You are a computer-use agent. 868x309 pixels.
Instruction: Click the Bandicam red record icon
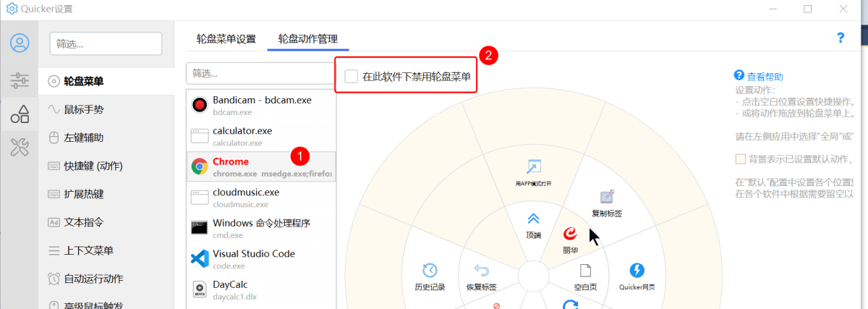[x=200, y=105]
